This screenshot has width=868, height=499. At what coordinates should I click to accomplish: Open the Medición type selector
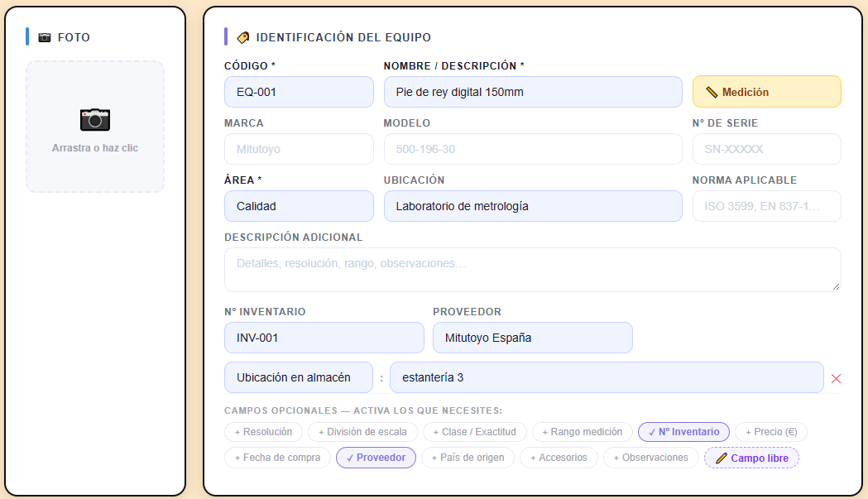pos(767,92)
